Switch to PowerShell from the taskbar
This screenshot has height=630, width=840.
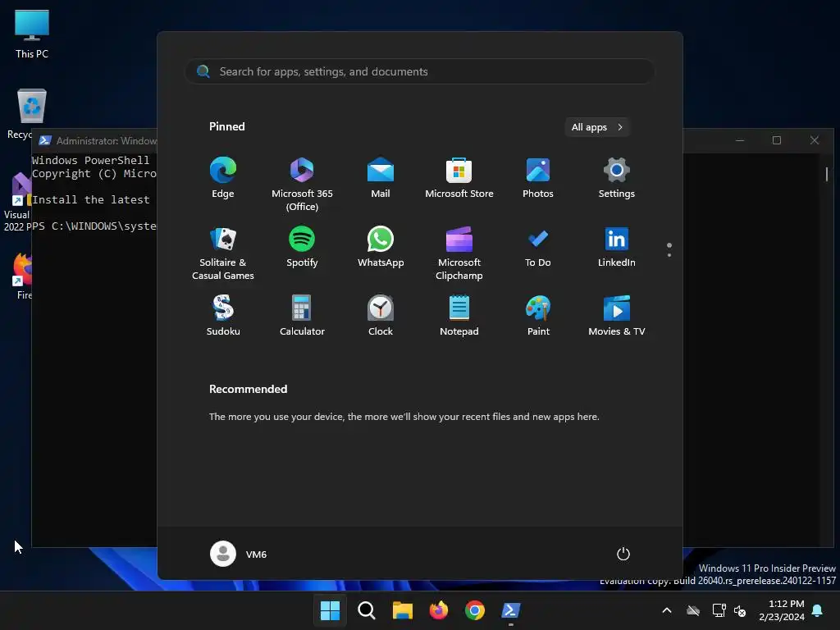510,610
